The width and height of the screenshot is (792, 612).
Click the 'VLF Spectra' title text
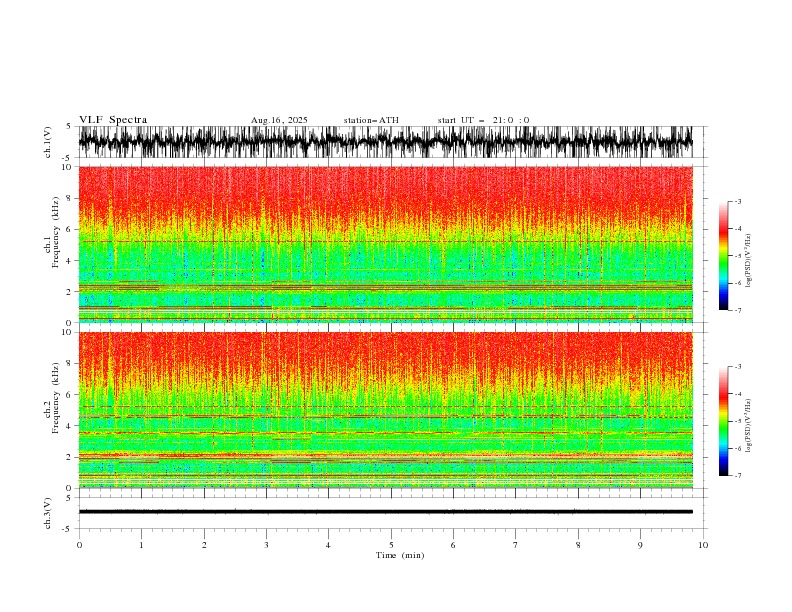113,120
